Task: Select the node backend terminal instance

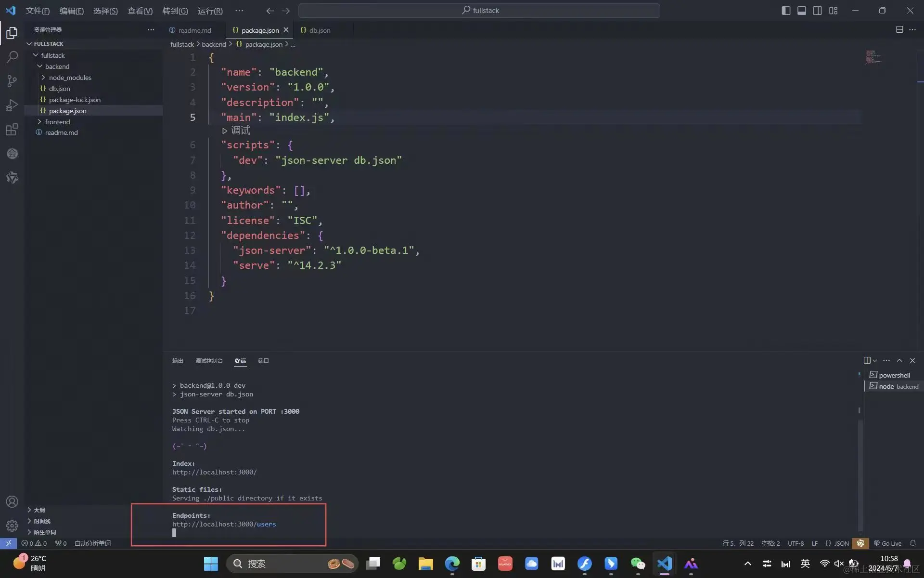Action: tap(894, 386)
